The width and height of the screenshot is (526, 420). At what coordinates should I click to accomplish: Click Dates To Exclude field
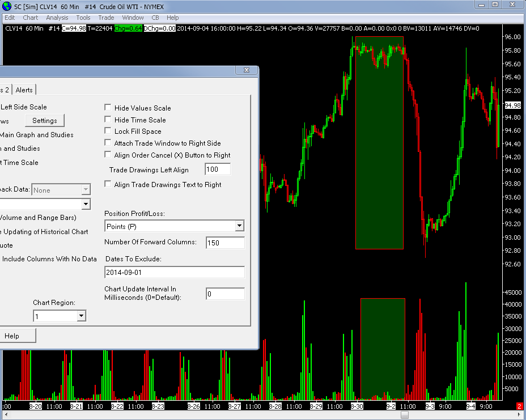point(175,273)
